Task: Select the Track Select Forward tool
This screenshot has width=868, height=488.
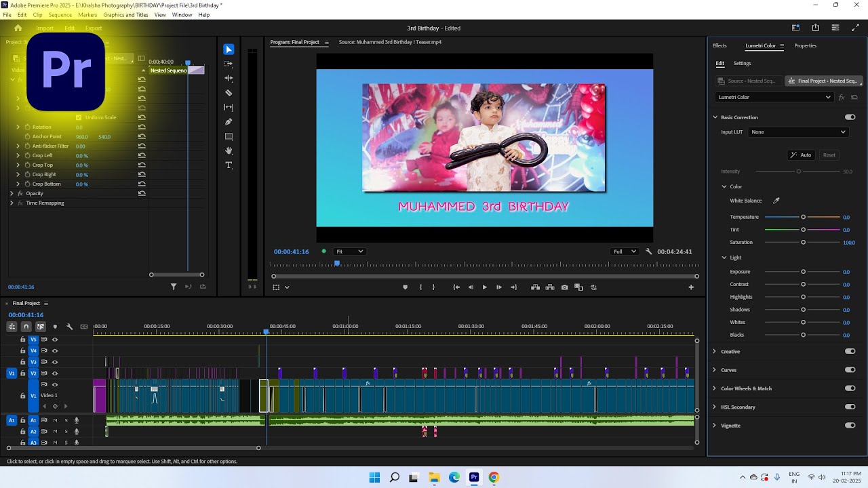Action: coord(229,64)
